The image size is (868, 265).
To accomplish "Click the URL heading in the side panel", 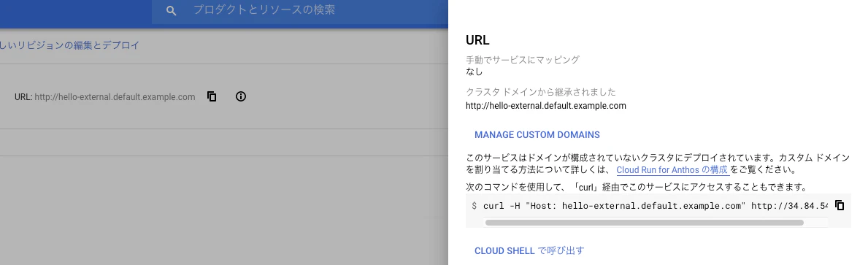I will point(477,40).
